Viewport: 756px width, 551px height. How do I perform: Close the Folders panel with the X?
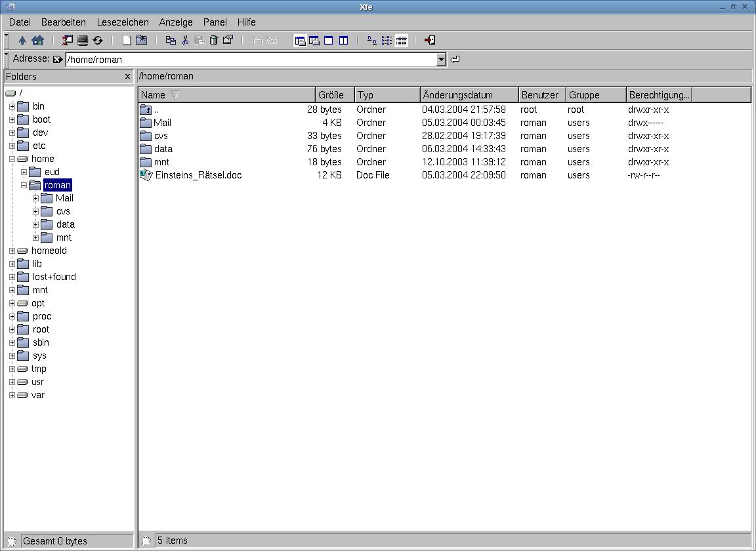(127, 77)
